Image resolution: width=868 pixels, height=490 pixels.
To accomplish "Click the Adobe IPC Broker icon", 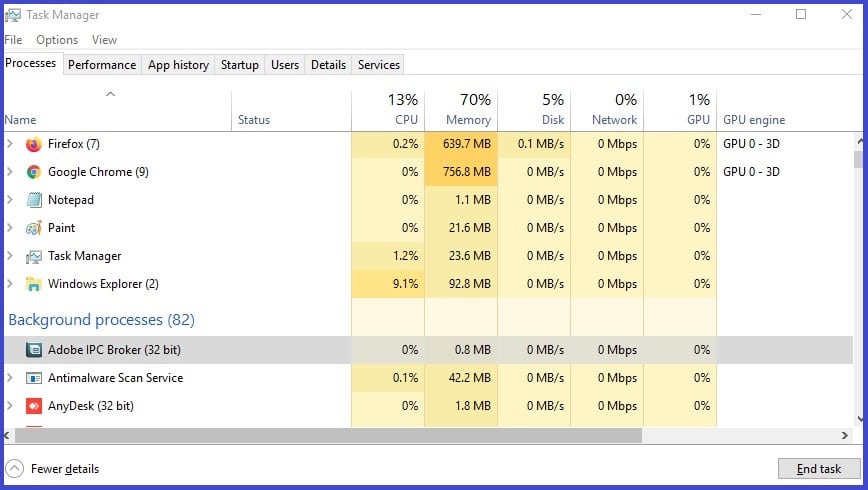I will (34, 350).
